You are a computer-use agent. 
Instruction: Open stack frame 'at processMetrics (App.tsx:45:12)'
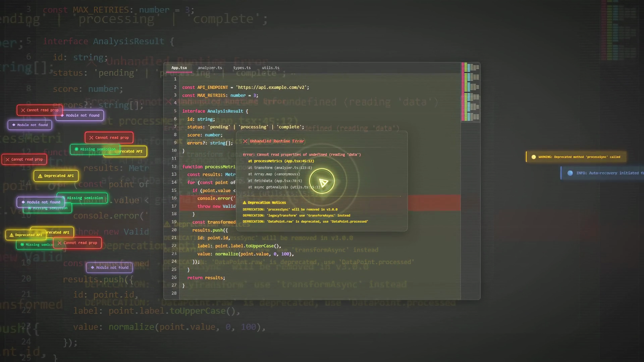click(281, 161)
